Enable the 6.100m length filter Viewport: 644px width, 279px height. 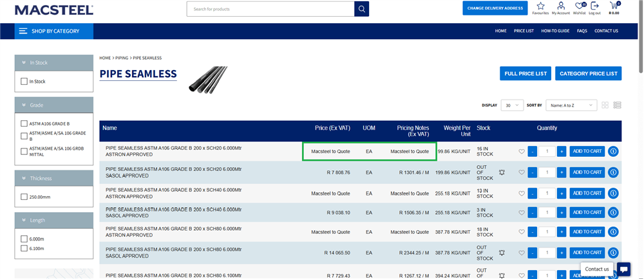pyautogui.click(x=24, y=248)
